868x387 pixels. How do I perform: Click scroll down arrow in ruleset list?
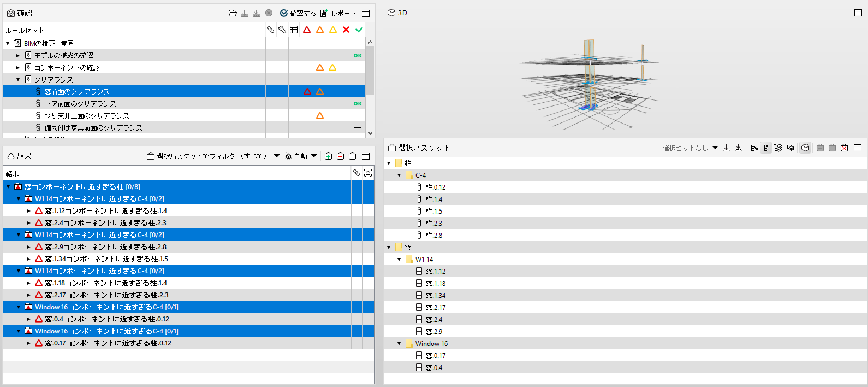click(370, 133)
